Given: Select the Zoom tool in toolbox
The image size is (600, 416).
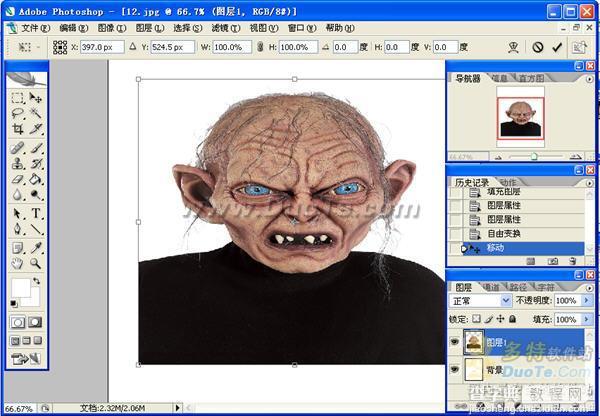Looking at the screenshot, I should pyautogui.click(x=36, y=263).
